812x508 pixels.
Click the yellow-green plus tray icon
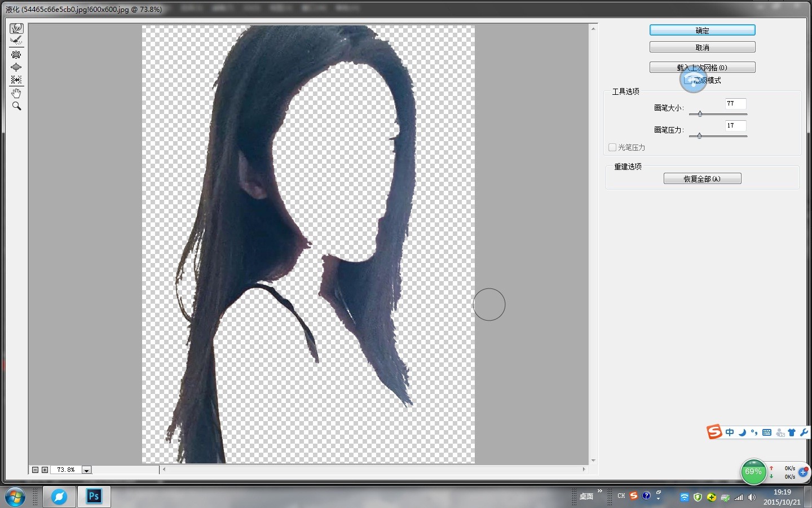[712, 497]
